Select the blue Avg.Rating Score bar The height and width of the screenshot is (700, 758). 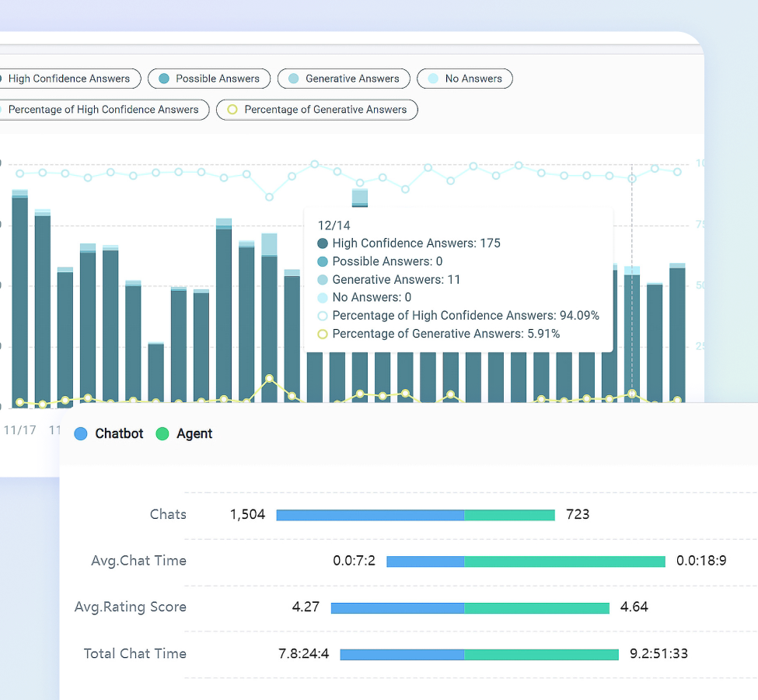pos(397,608)
